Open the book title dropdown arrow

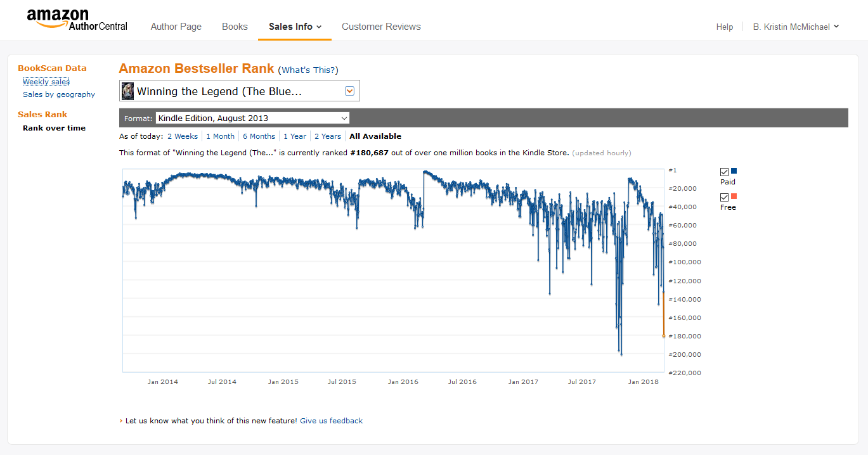coord(349,91)
